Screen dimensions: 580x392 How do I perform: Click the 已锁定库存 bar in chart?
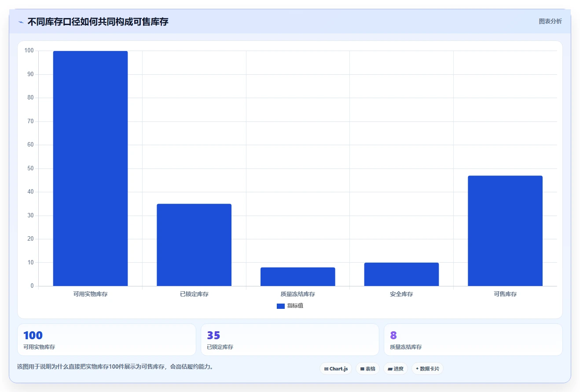[x=194, y=245]
